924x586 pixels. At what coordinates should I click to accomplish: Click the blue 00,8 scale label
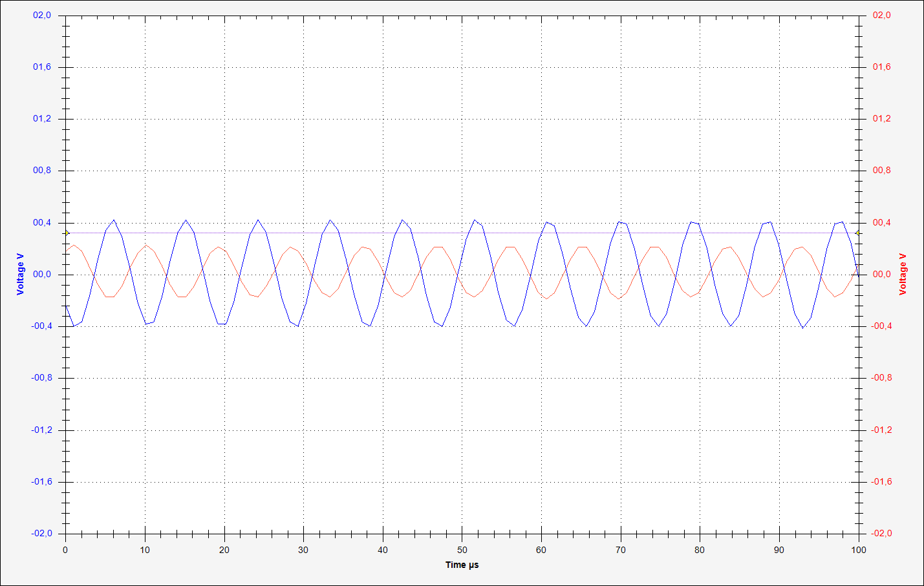point(42,171)
